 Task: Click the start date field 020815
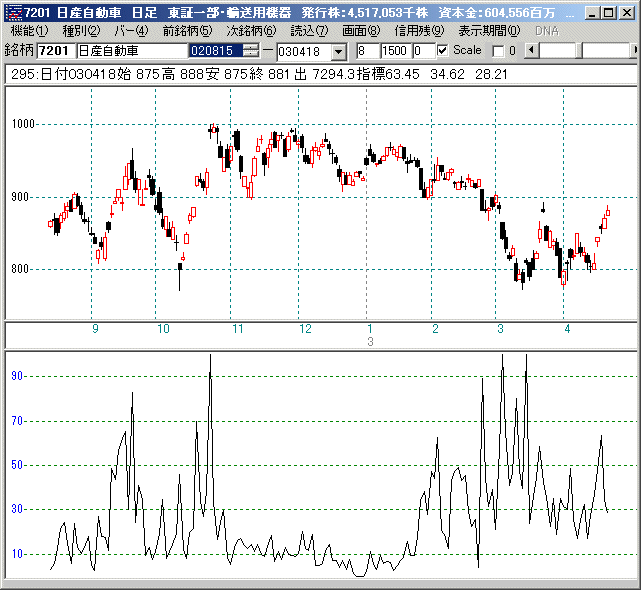(x=216, y=51)
